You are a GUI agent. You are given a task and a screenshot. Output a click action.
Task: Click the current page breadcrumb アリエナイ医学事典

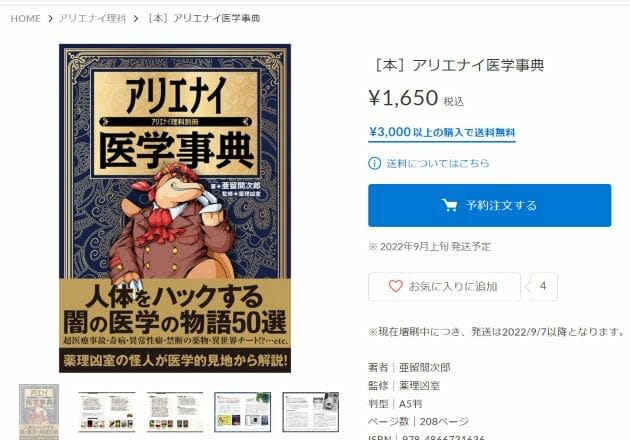point(204,18)
